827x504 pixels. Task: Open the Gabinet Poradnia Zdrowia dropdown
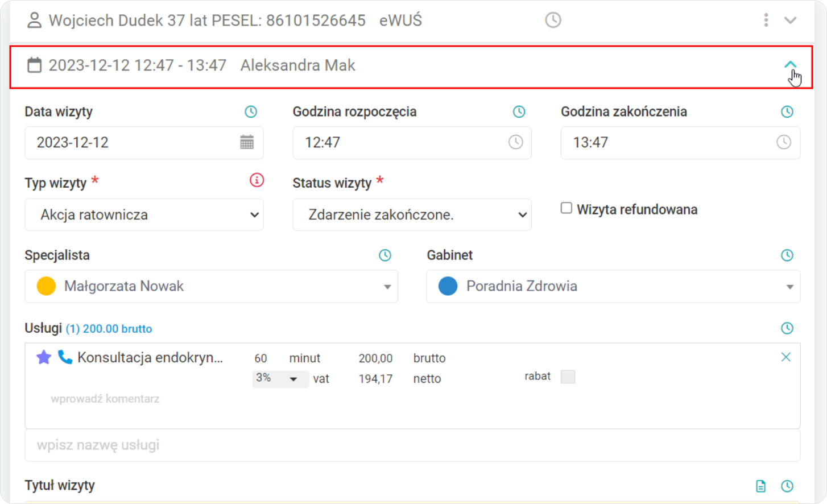click(x=613, y=286)
